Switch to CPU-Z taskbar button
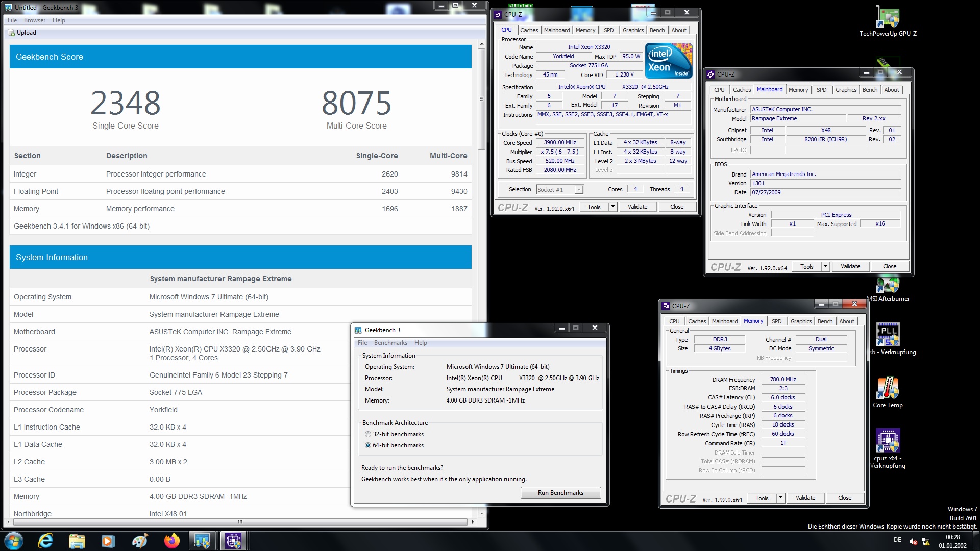Screen dimensions: 980x551 (233, 540)
